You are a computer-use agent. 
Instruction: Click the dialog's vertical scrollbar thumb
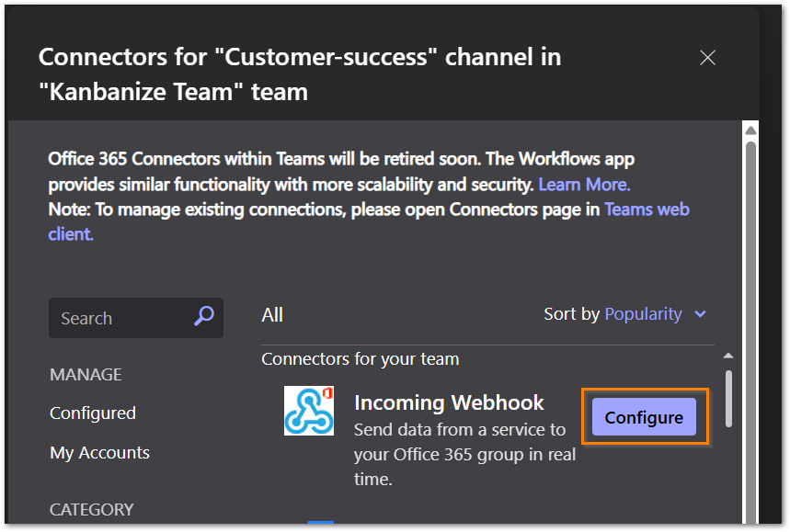[x=750, y=322]
